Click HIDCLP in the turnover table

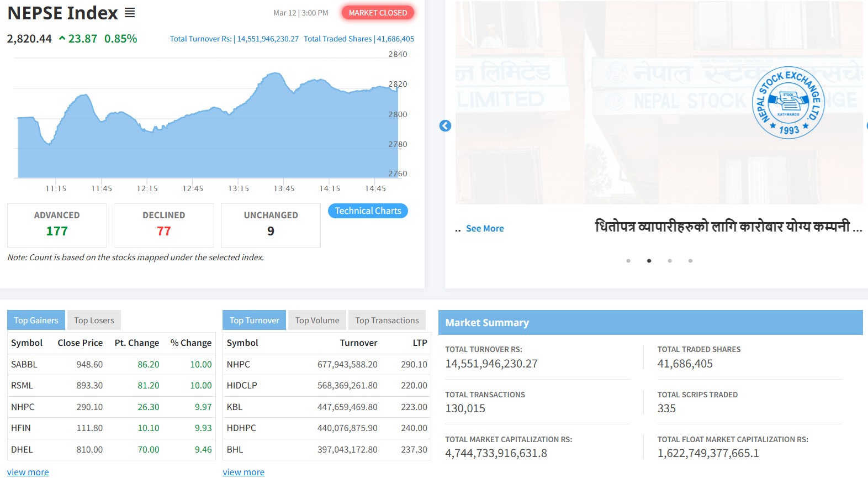tap(242, 386)
